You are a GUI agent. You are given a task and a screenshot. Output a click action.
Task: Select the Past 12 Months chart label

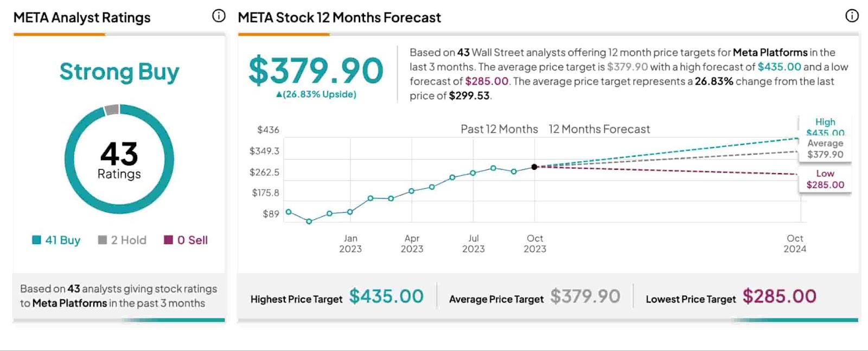point(499,129)
